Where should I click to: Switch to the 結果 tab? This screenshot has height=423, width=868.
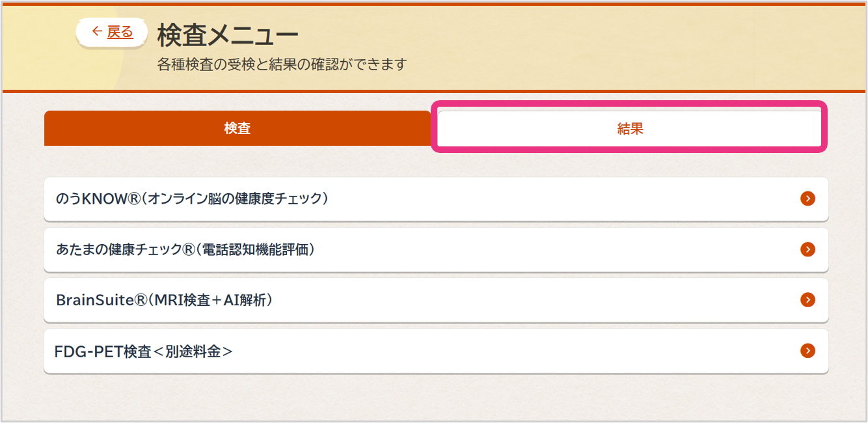(629, 129)
